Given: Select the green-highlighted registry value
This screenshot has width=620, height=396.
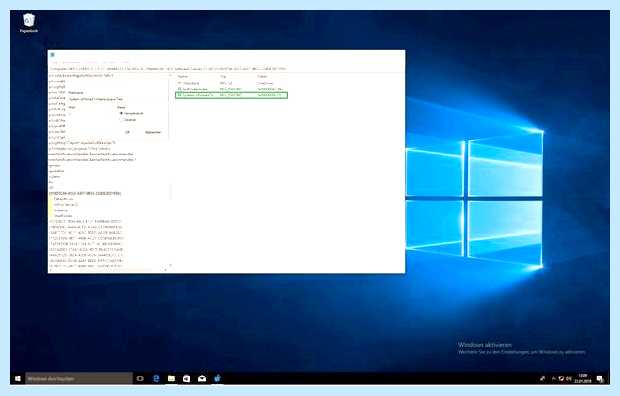Looking at the screenshot, I should [231, 95].
